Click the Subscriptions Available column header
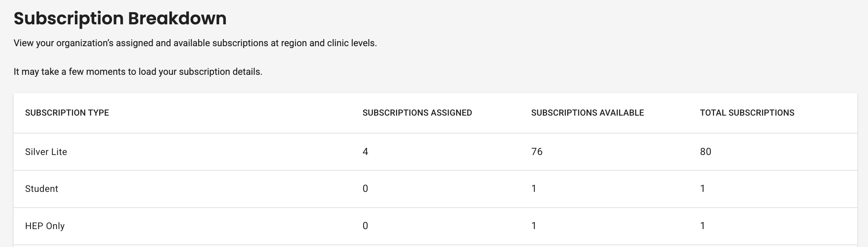The image size is (868, 247). (x=587, y=113)
